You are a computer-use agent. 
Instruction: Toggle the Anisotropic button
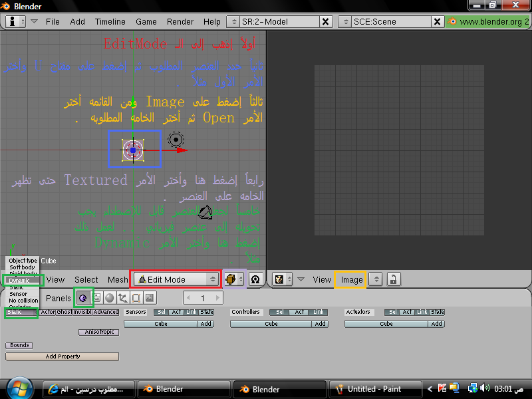98,332
